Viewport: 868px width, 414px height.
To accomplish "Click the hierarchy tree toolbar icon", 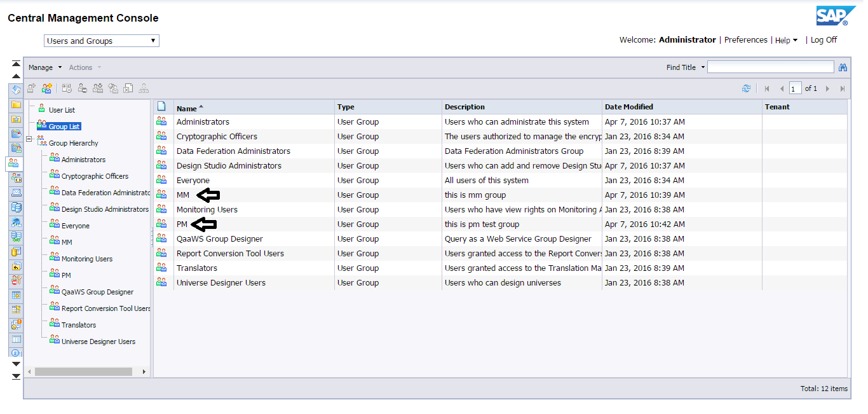I will 144,88.
